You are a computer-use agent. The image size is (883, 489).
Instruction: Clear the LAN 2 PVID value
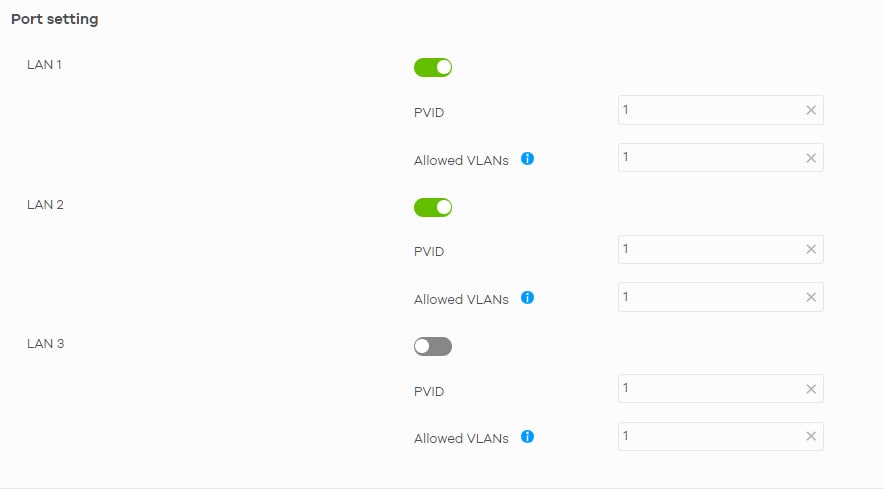click(811, 249)
